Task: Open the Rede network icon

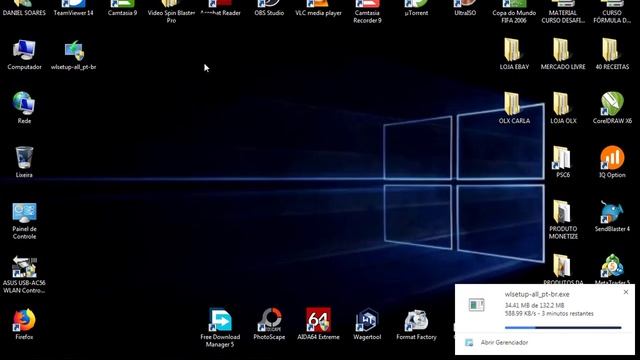Action: 24,108
